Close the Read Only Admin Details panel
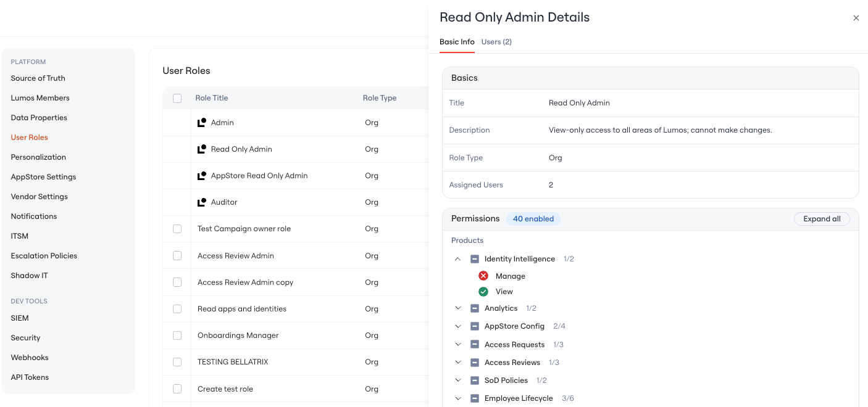This screenshot has height=407, width=868. (856, 18)
